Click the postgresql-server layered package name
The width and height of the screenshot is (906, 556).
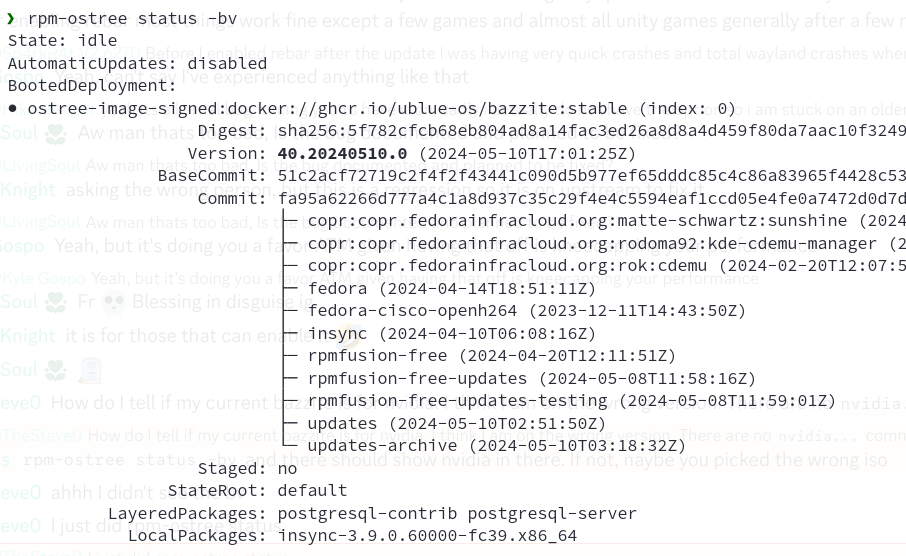click(x=552, y=514)
